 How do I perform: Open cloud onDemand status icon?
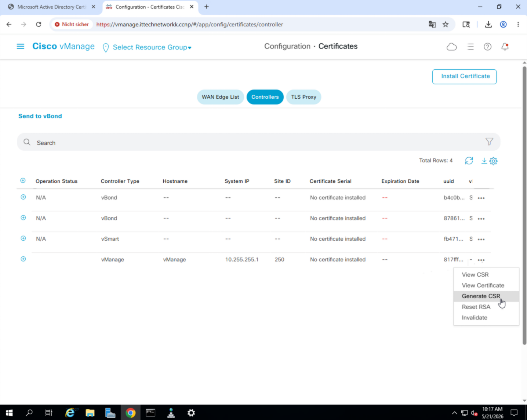[x=451, y=47]
